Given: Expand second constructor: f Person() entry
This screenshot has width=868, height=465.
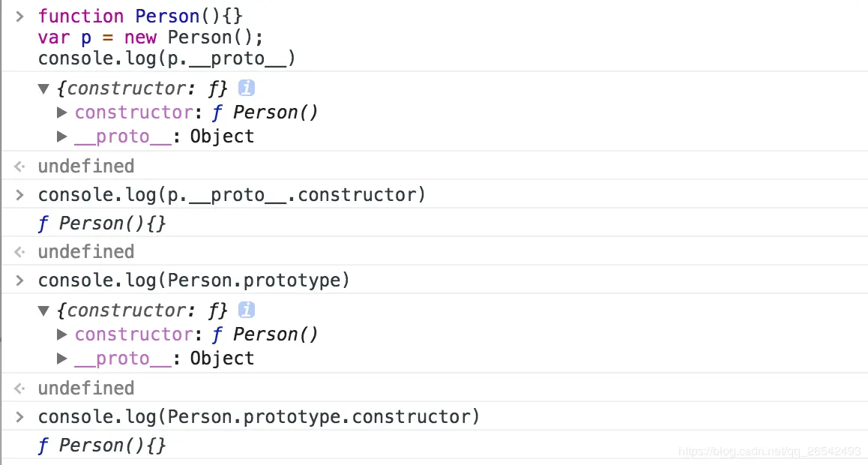Looking at the screenshot, I should (x=62, y=335).
